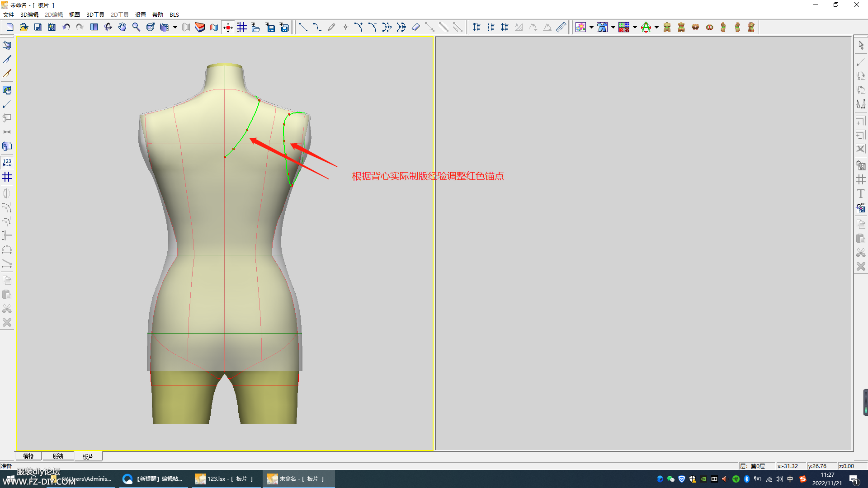868x488 pixels.
Task: Select the curve drawing tool
Action: [x=317, y=28]
